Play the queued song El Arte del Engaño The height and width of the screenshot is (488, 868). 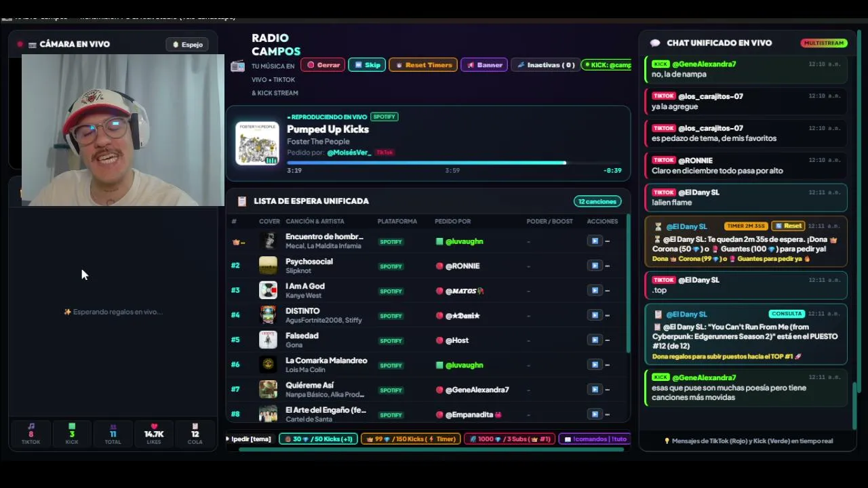[x=595, y=414]
